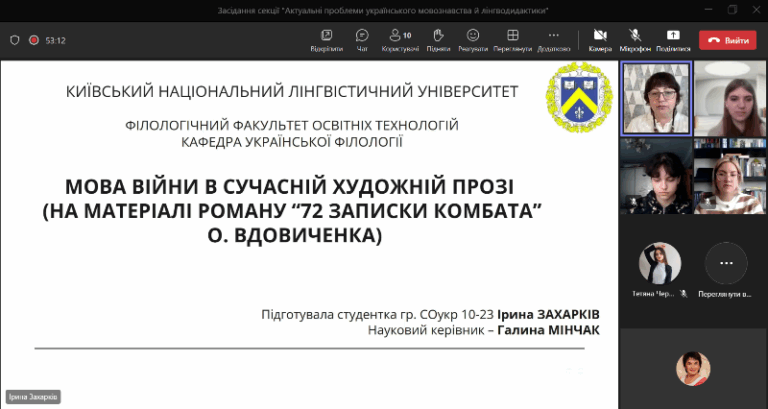View all remaining participants via ellipsis circle
The image size is (768, 409).
point(726,264)
